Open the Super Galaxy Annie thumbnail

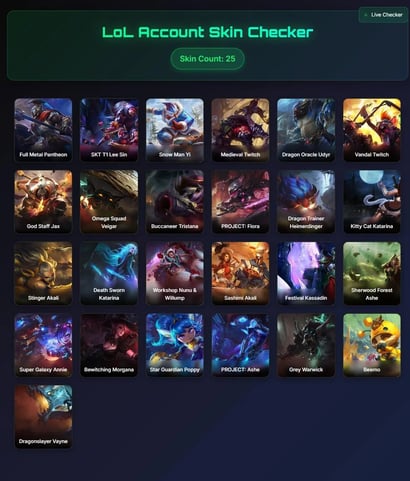[x=43, y=345]
